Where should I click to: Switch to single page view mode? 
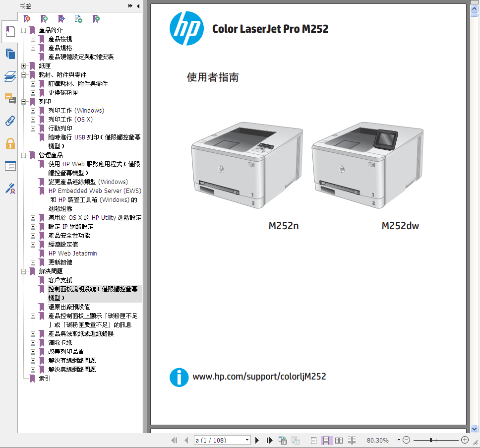313,441
